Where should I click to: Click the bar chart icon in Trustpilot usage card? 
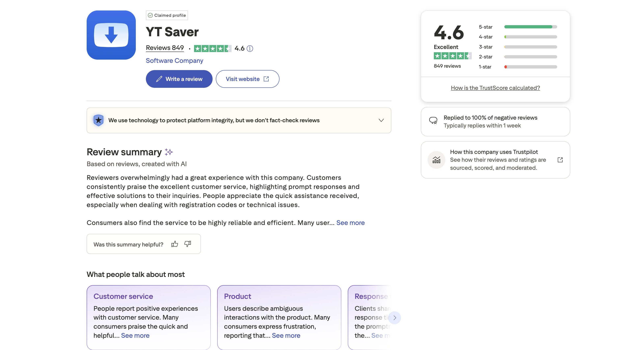coord(436,160)
